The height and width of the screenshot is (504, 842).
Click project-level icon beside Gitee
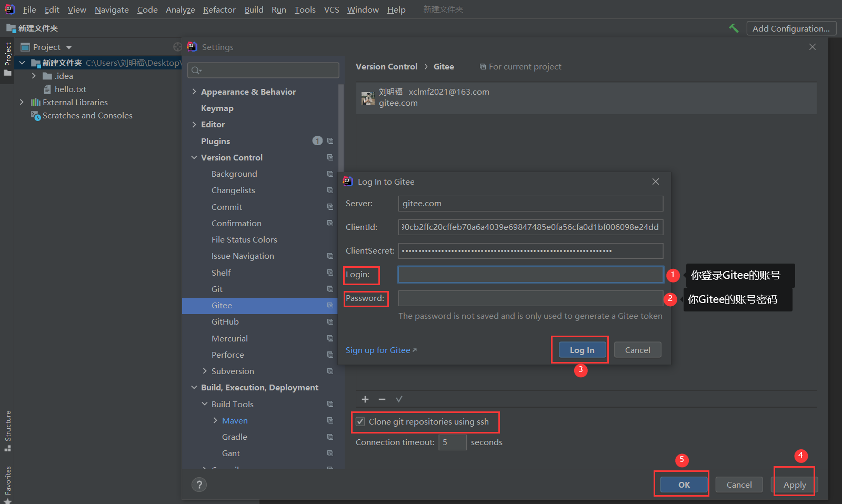pos(330,305)
